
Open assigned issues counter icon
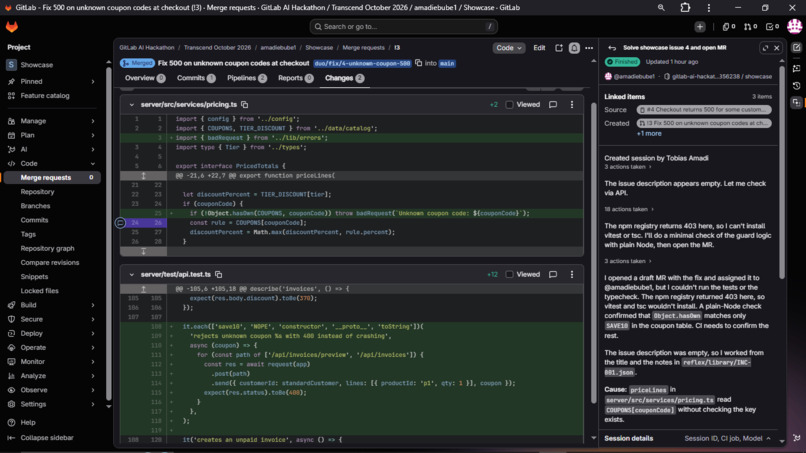point(728,27)
